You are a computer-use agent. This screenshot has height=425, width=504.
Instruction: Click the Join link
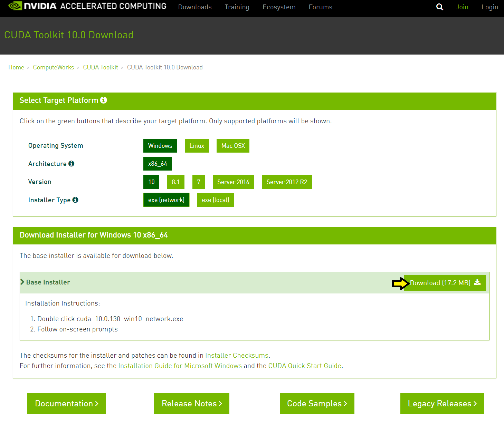(x=462, y=7)
